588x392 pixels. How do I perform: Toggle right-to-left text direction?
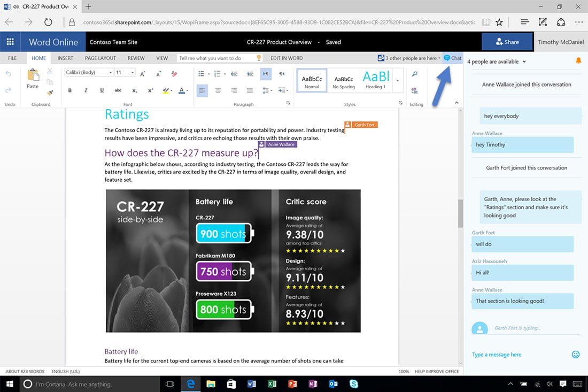point(282,74)
